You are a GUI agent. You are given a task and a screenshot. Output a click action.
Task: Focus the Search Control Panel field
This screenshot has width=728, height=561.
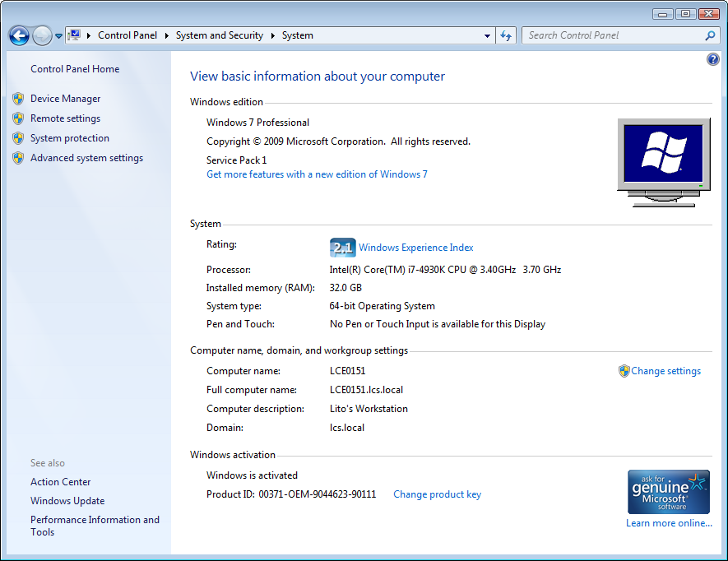(614, 35)
